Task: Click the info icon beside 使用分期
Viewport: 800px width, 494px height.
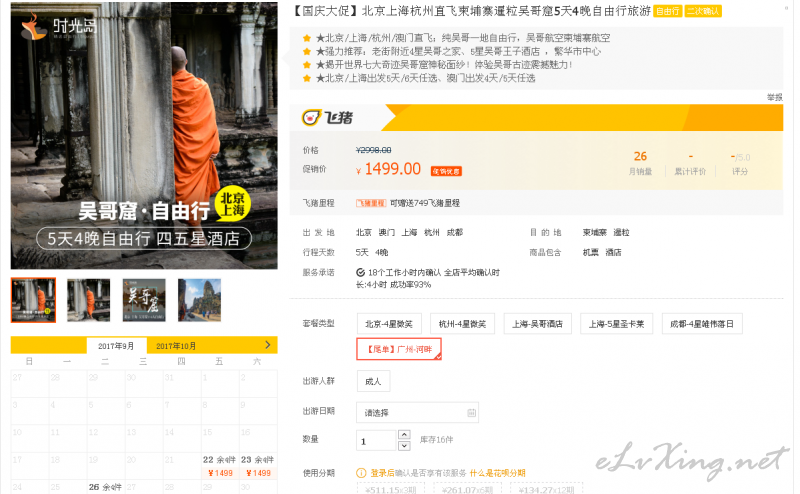Action: [361, 473]
